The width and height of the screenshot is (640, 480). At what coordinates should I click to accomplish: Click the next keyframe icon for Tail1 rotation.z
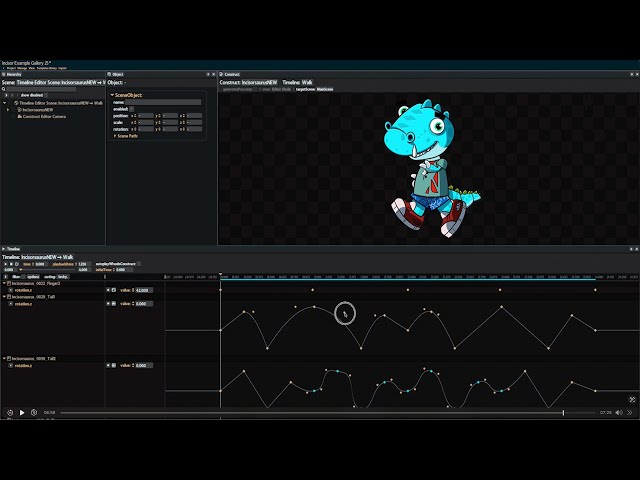point(113,304)
